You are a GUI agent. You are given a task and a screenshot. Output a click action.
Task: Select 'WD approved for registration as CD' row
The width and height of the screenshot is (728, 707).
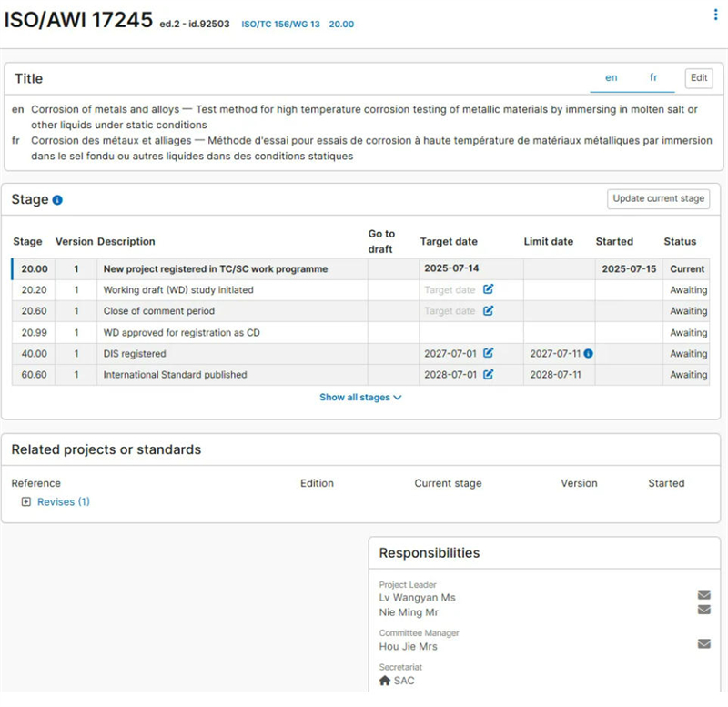coord(360,332)
